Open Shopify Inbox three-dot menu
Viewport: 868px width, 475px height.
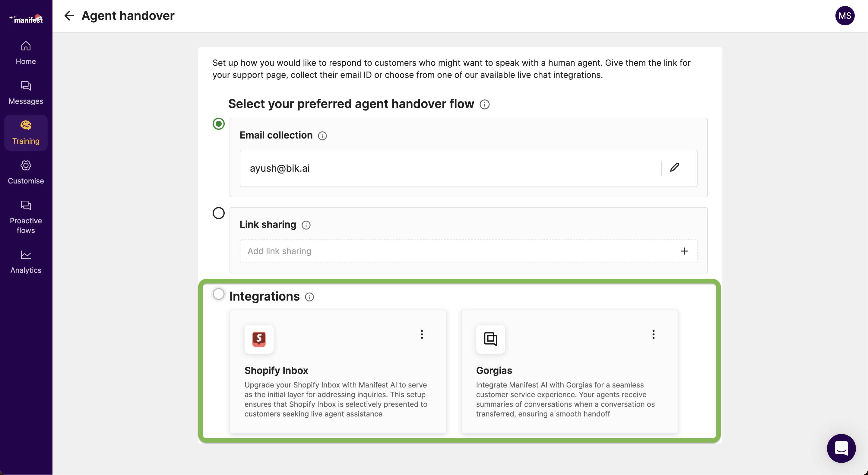(x=422, y=334)
